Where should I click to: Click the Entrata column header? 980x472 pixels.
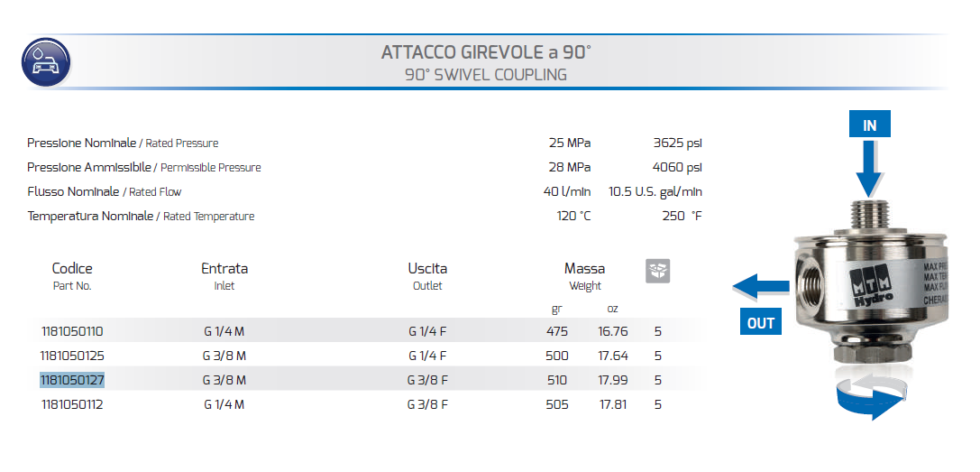click(x=224, y=269)
